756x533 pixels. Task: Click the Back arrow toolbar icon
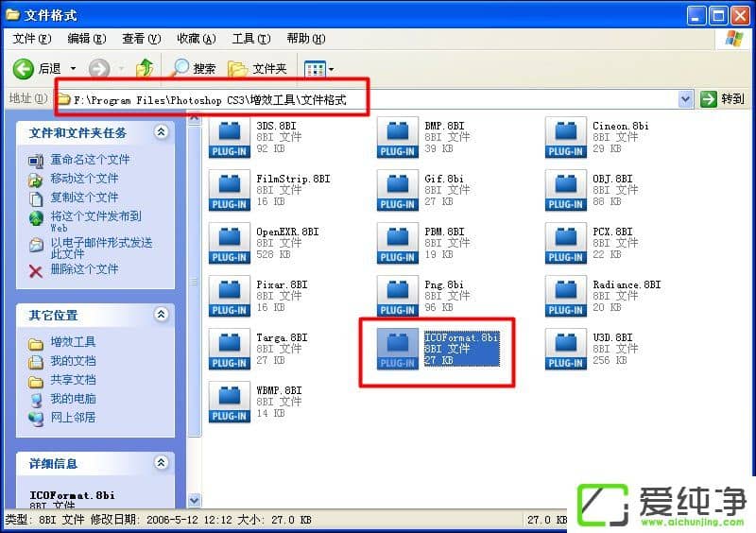[x=25, y=68]
